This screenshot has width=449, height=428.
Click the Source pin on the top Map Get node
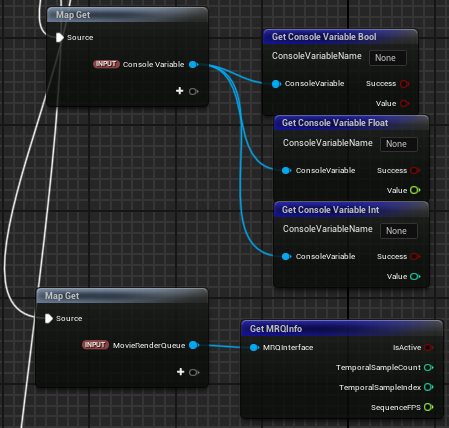[x=59, y=37]
